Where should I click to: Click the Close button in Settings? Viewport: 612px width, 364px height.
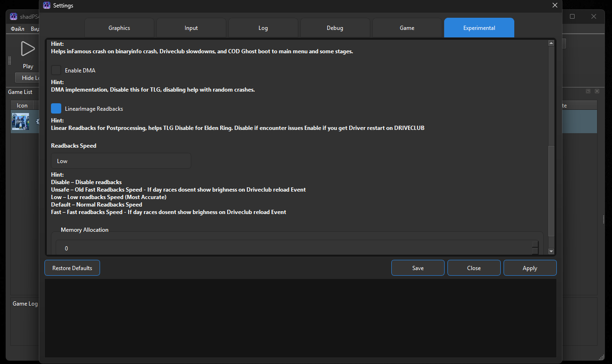click(474, 268)
